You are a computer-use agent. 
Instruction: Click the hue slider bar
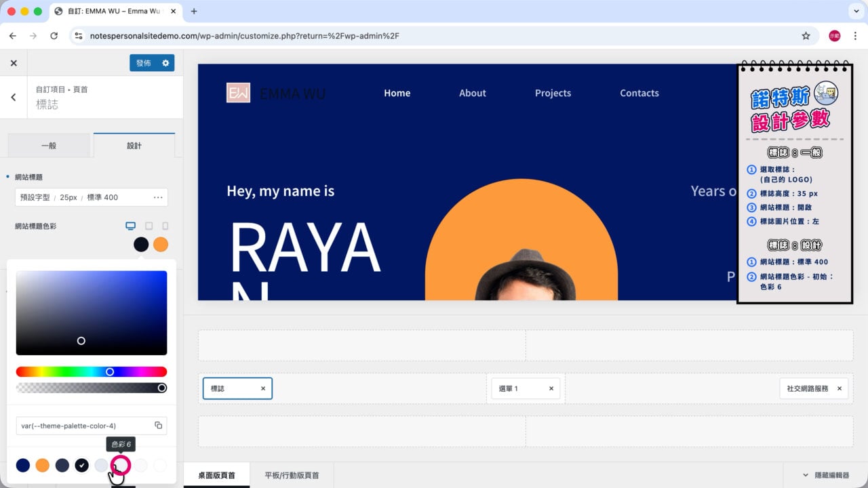(x=92, y=371)
